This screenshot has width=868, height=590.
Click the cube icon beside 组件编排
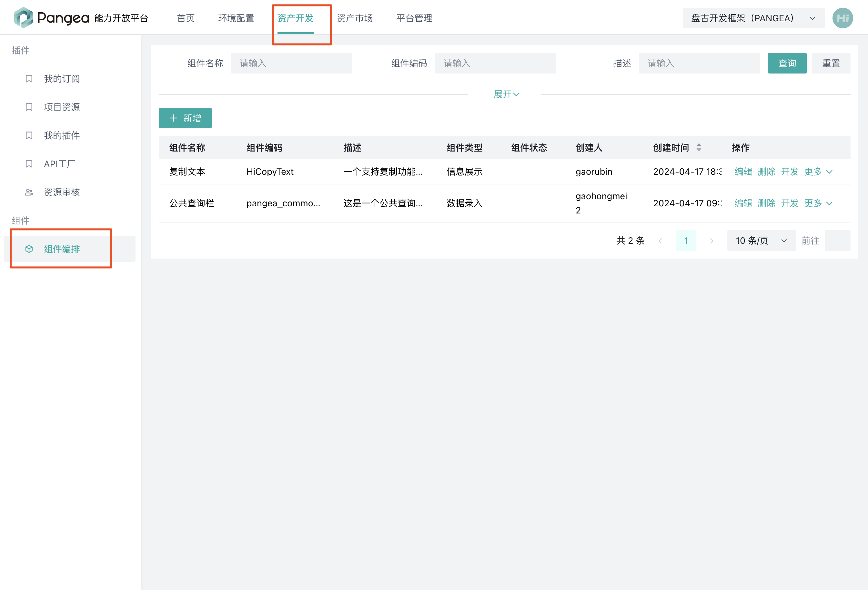click(x=29, y=249)
